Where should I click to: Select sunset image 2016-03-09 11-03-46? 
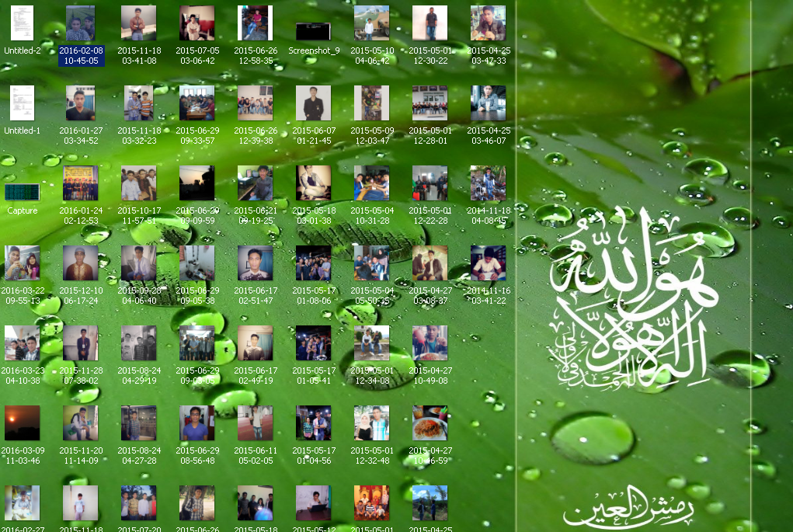click(23, 422)
